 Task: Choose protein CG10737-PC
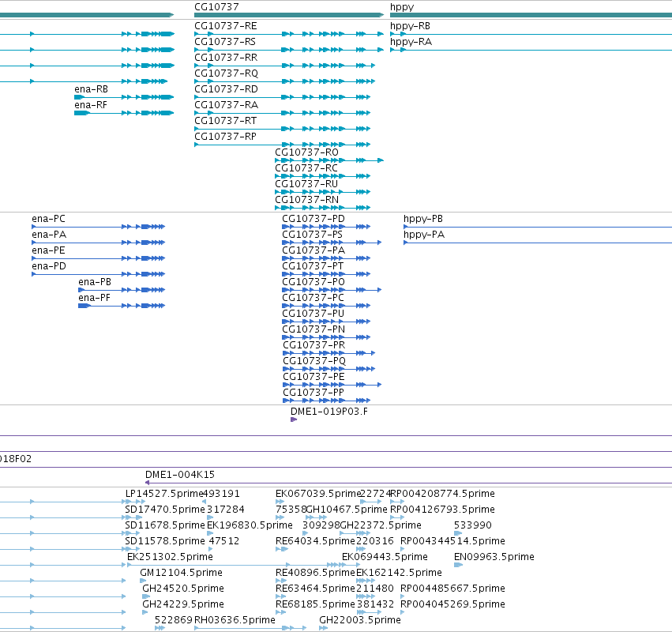click(x=313, y=298)
